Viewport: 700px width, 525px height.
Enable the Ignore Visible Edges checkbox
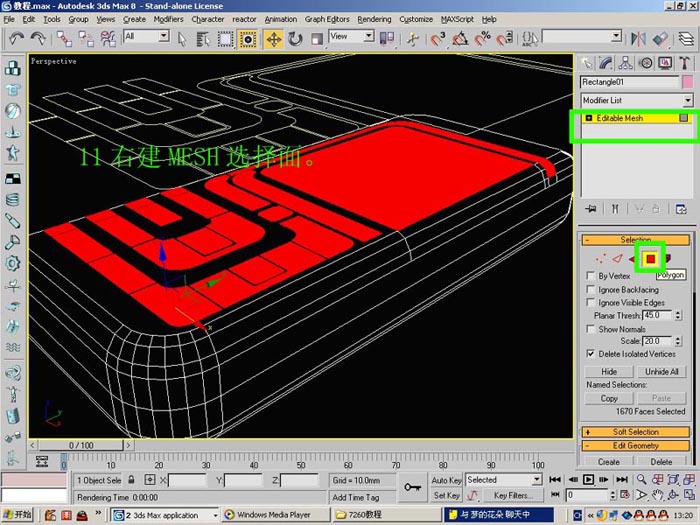pos(591,302)
